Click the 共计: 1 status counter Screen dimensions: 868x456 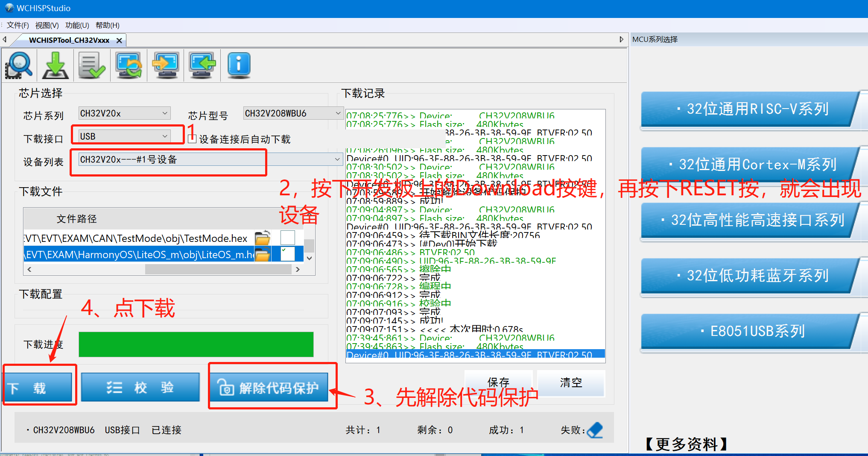pos(363,430)
